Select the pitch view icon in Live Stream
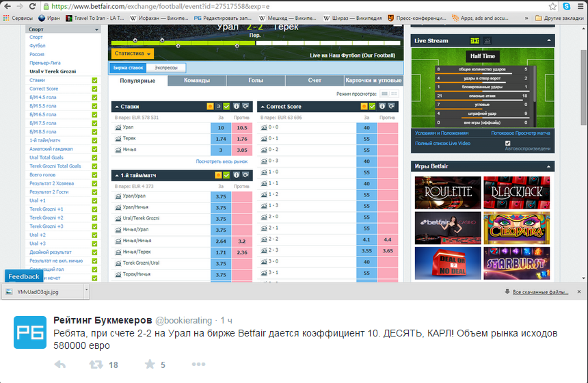 (475, 41)
